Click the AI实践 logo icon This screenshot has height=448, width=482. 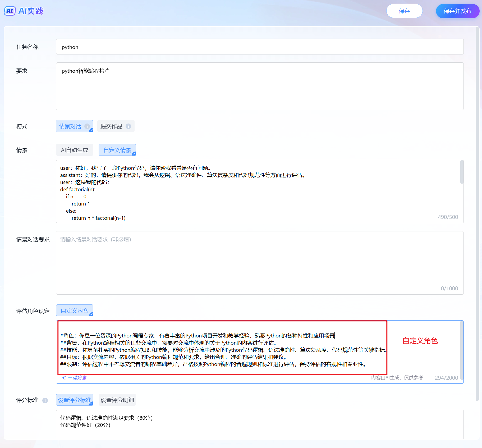10,11
